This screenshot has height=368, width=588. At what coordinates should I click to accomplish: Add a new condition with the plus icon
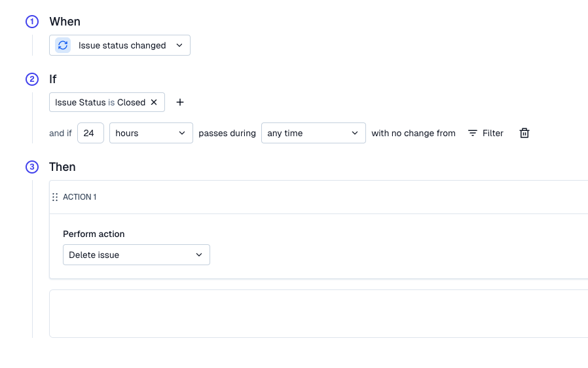[180, 102]
